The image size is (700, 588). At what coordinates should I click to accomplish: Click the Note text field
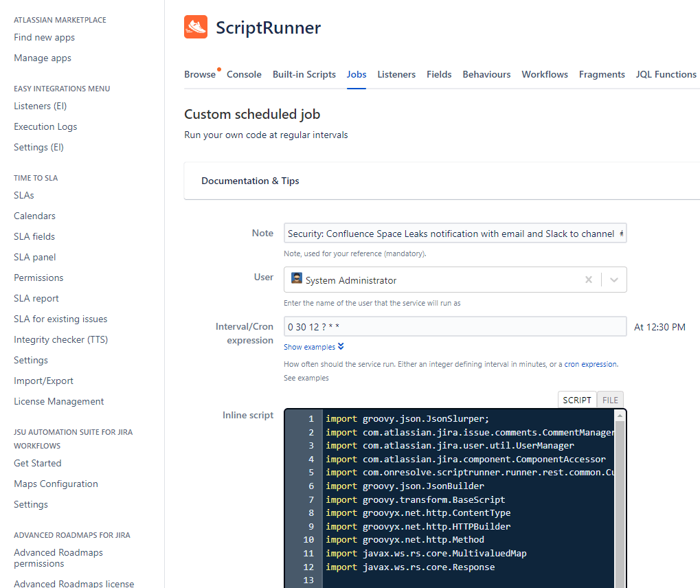click(455, 234)
